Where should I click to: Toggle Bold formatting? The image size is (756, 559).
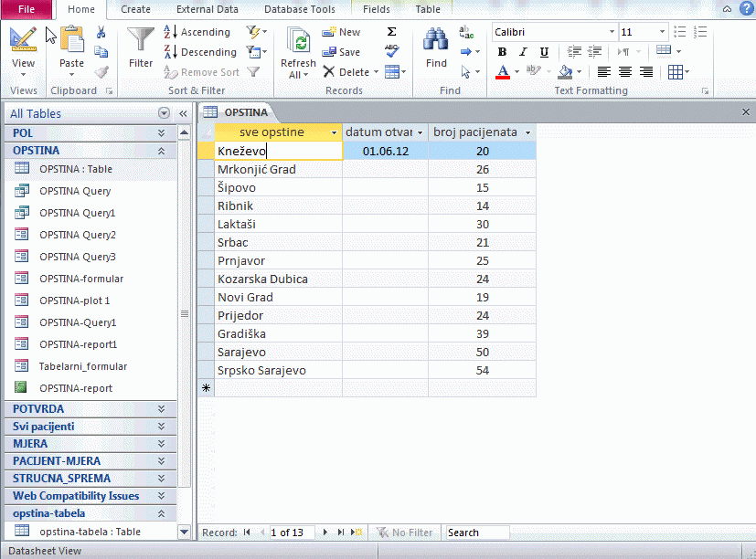(502, 52)
